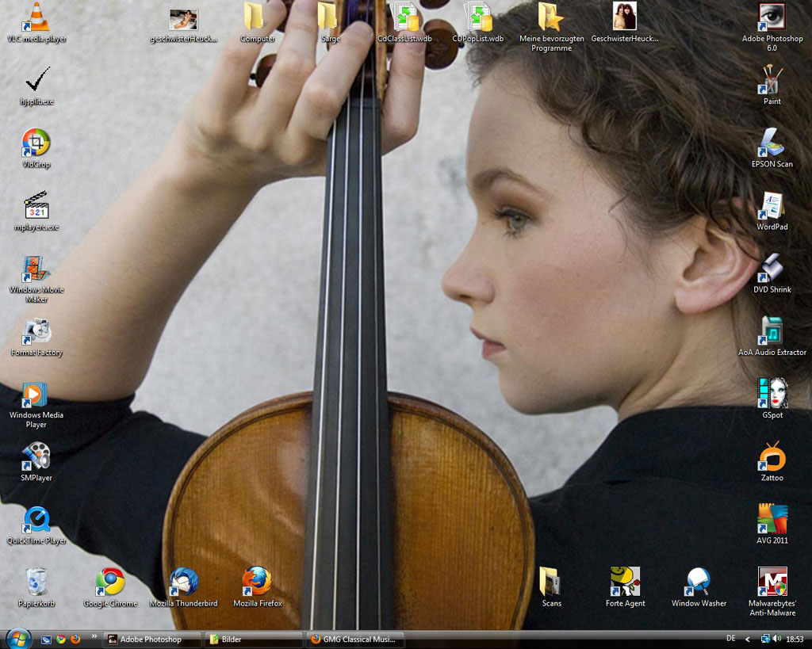Open the Papierkorb recycle bin
Viewport: 812px width, 649px height.
(x=36, y=582)
